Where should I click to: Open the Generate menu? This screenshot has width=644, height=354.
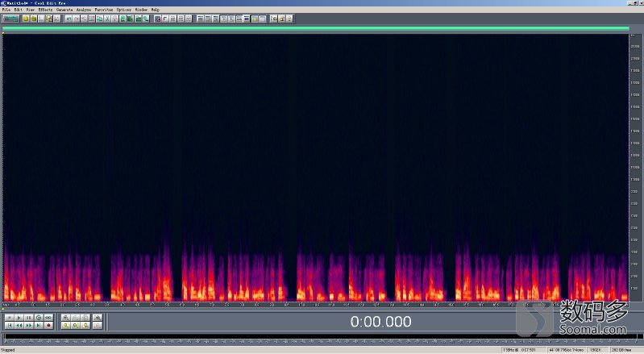(x=64, y=10)
